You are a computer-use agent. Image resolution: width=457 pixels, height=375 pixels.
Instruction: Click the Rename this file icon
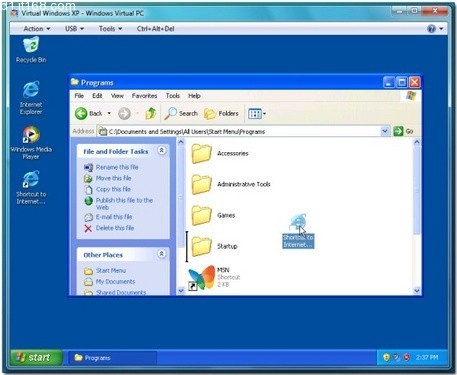[x=88, y=167]
